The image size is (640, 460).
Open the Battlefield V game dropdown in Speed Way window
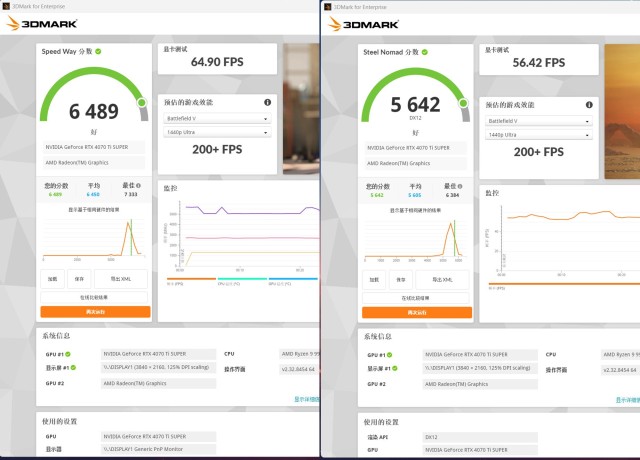coord(217,118)
